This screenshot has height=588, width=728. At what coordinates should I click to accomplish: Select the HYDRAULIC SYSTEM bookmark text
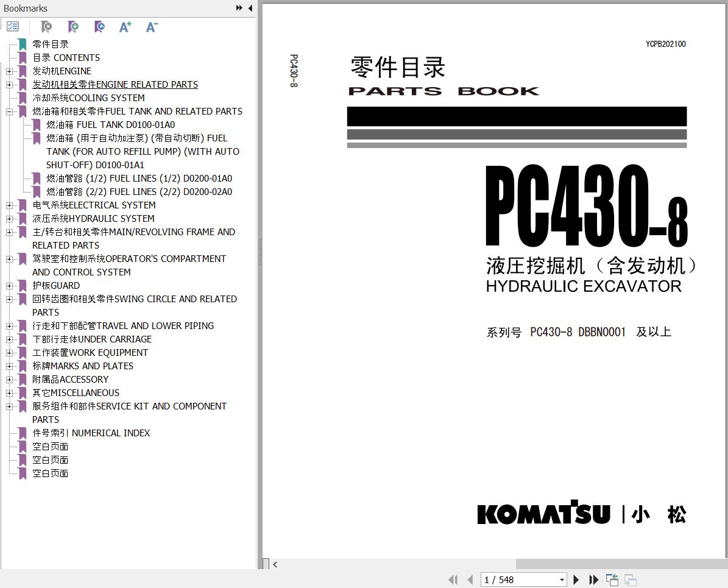(x=93, y=218)
